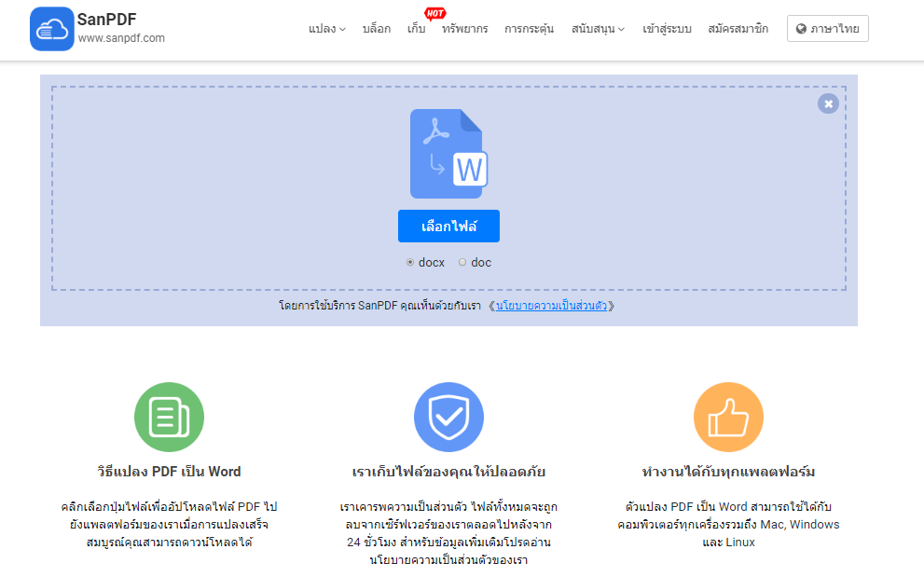Image resolution: width=924 pixels, height=577 pixels.
Task: Select the doc radio option
Action: click(462, 262)
